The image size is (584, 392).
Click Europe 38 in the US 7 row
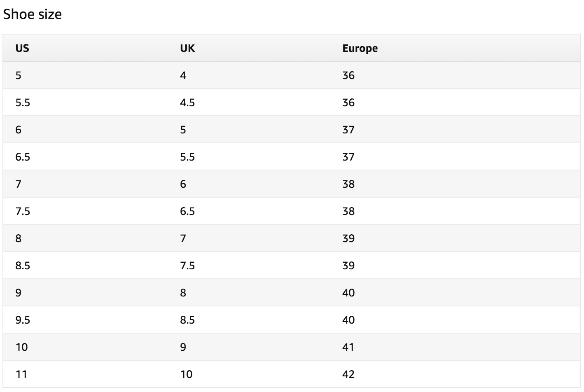coord(348,184)
